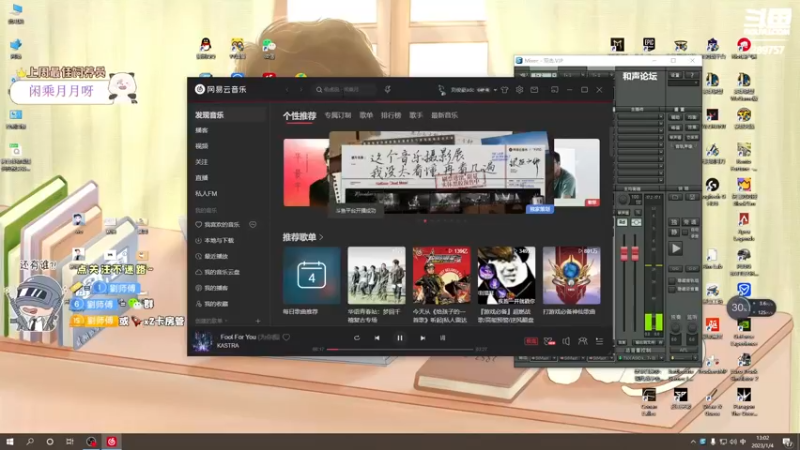Adjust the right red fader in Mixer

635,254
